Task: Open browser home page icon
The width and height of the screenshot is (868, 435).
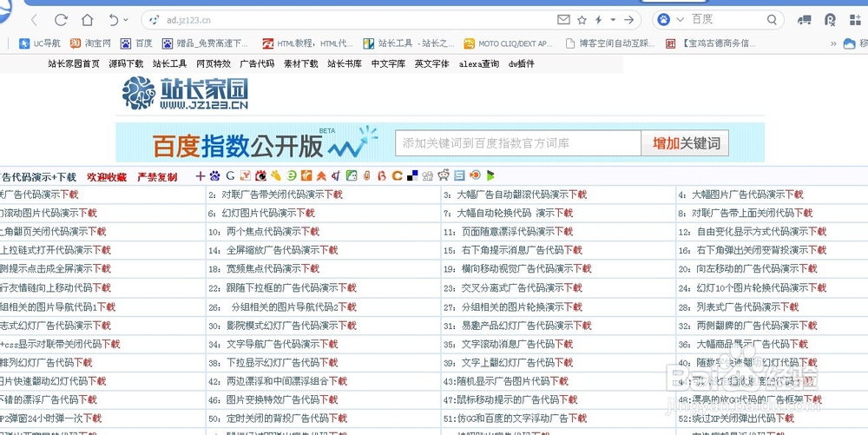Action: coord(88,20)
